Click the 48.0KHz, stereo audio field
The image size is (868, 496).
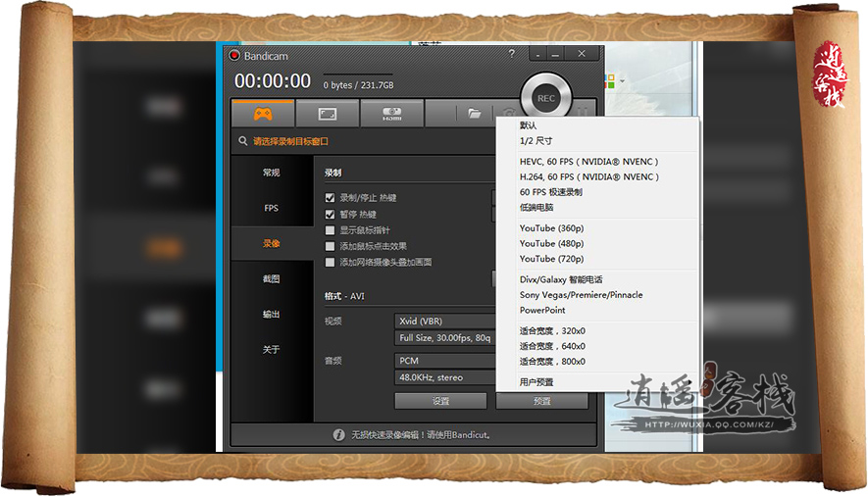click(445, 377)
